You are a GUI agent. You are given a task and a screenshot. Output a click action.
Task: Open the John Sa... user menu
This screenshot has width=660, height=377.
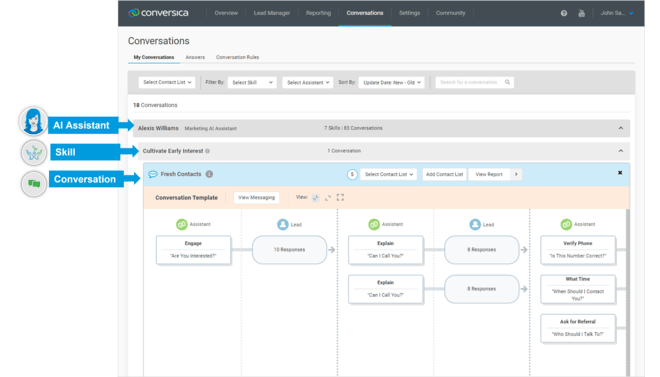coord(617,13)
